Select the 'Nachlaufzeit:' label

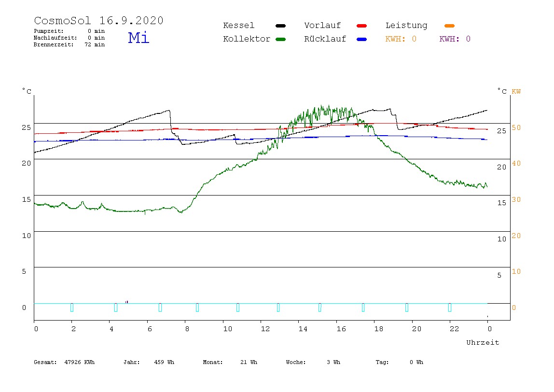pyautogui.click(x=55, y=38)
